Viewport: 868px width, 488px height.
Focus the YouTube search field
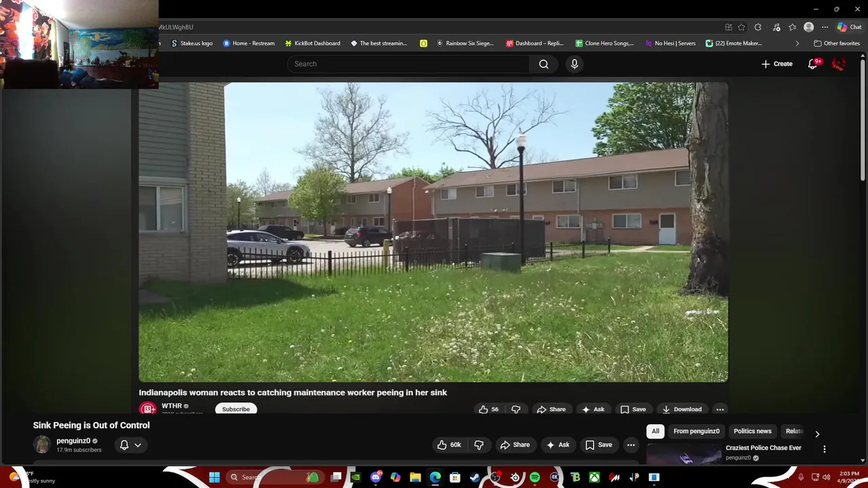408,64
